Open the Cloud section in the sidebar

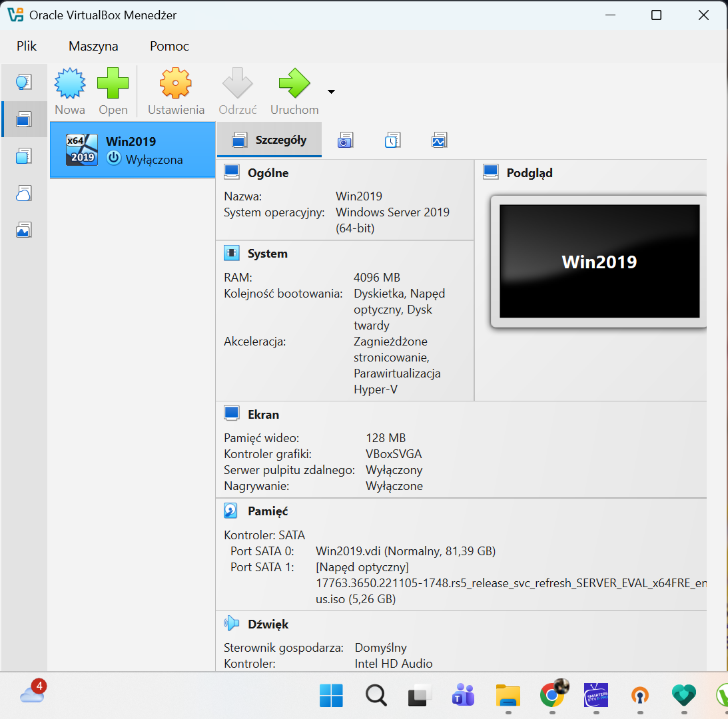(x=24, y=192)
